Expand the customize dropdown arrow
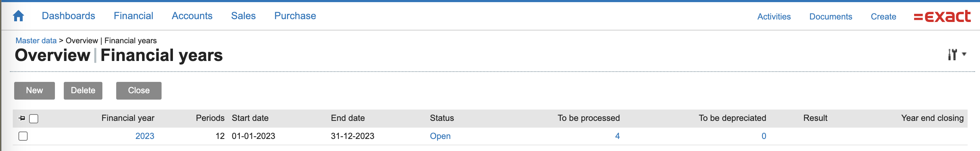The height and width of the screenshot is (151, 980). [964, 54]
